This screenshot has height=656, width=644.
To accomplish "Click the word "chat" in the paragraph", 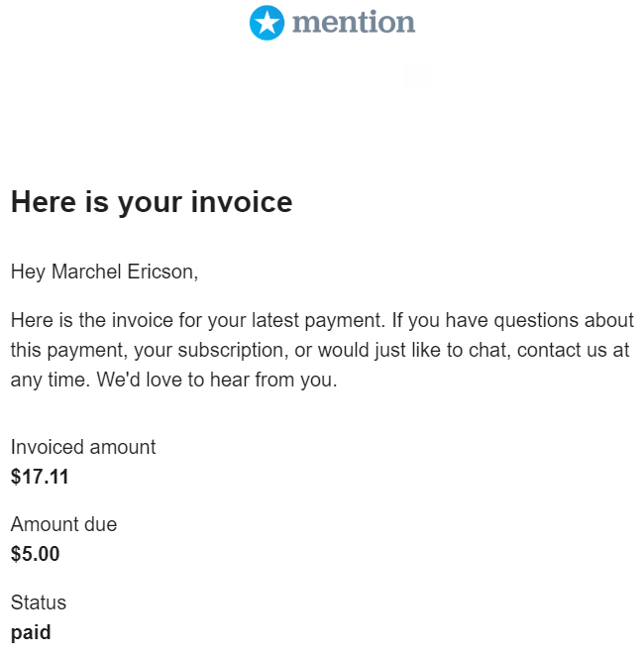I will coord(487,351).
